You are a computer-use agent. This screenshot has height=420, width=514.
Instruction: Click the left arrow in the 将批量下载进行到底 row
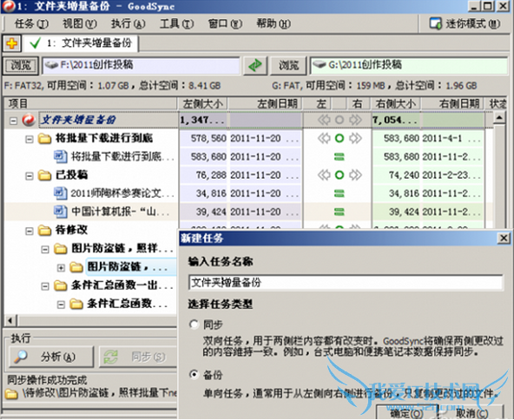[x=324, y=138]
